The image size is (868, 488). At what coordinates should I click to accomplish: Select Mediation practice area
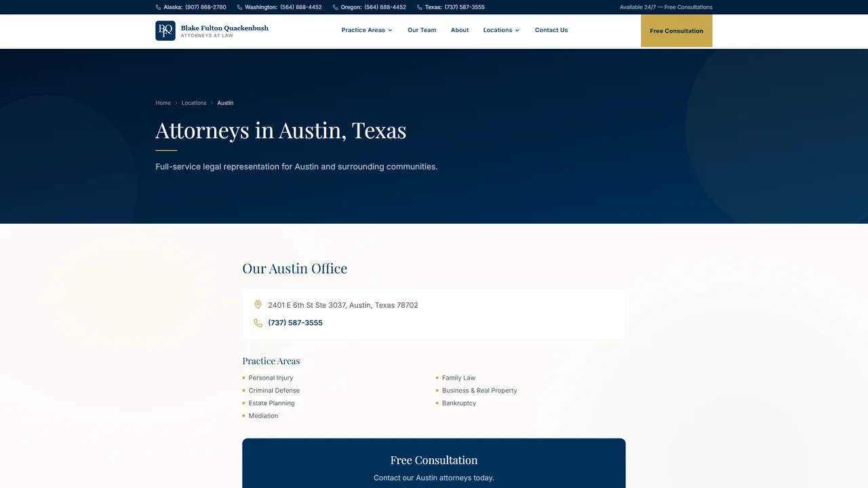point(263,416)
